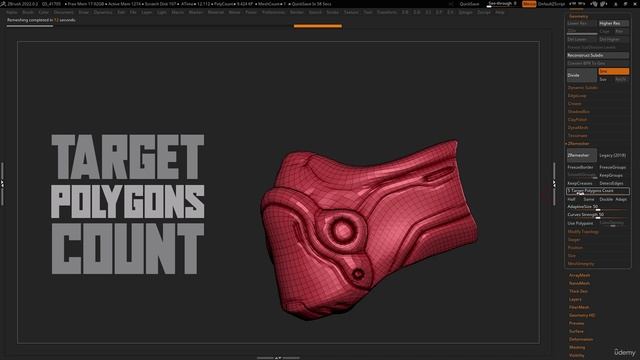This screenshot has width=640, height=360.
Task: Expand the FiberMesh subpalette
Action: (x=579, y=307)
